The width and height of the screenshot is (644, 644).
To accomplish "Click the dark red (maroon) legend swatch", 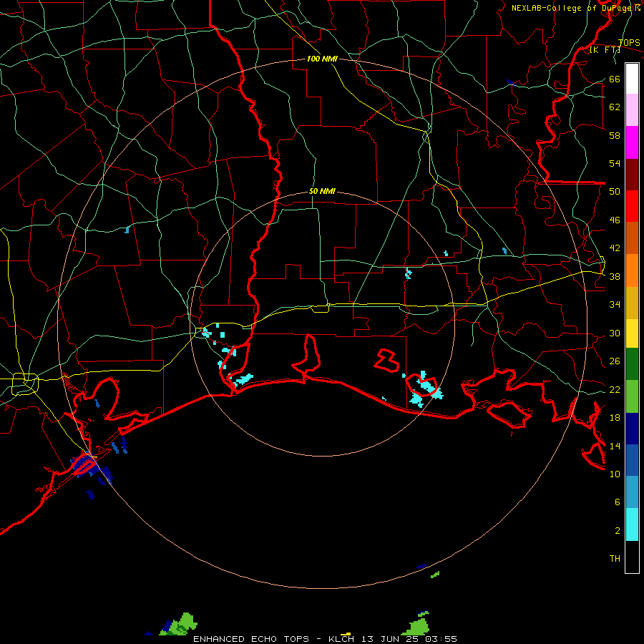I will click(632, 175).
